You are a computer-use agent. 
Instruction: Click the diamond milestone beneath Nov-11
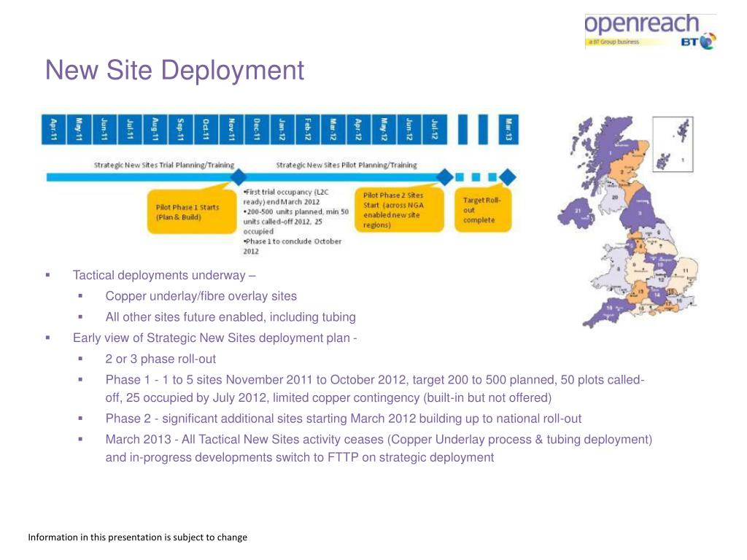(x=239, y=177)
